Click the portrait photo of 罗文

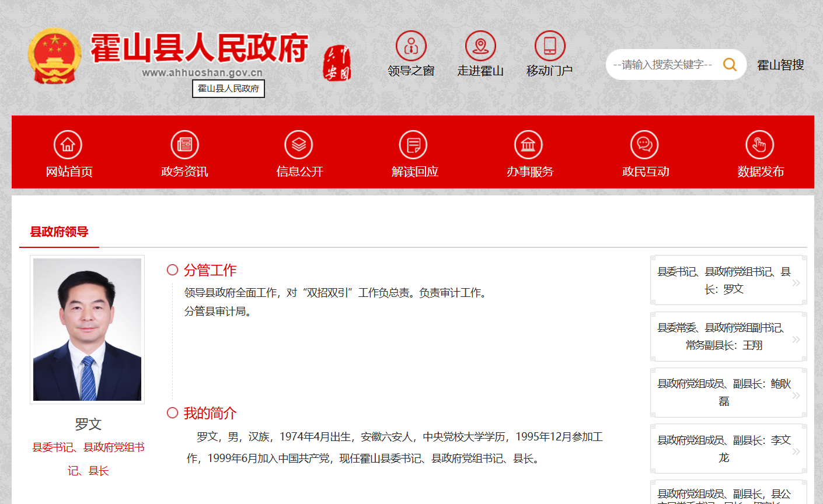point(87,330)
